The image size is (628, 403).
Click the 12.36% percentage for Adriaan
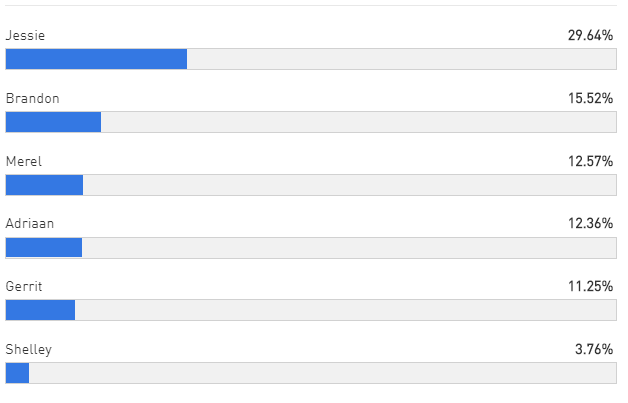[x=590, y=223]
